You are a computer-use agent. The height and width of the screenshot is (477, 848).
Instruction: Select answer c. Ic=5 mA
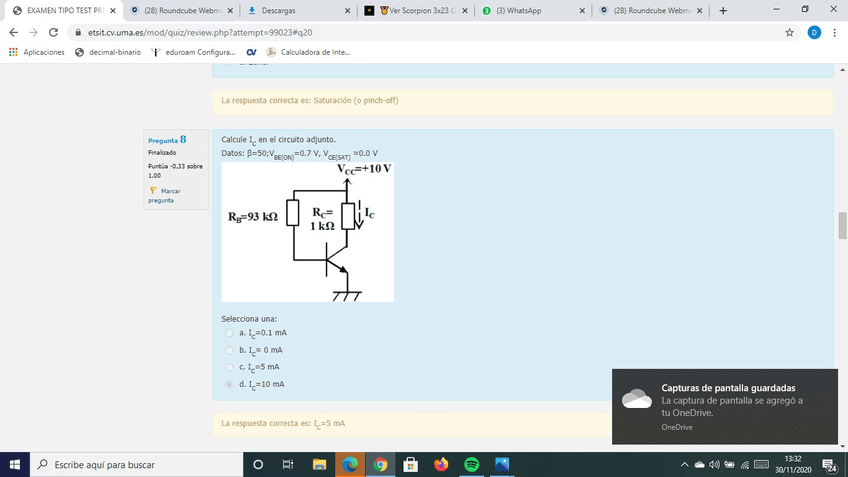click(x=229, y=367)
